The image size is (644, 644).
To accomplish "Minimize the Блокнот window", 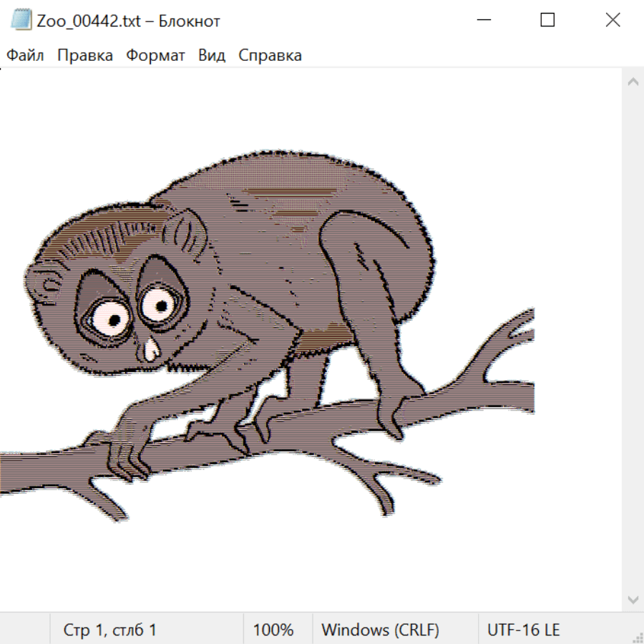I will (482, 20).
